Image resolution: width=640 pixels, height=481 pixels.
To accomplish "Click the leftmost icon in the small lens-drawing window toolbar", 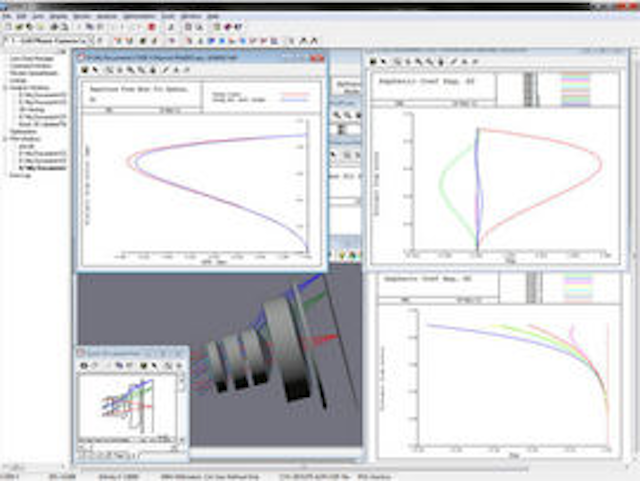I will (x=84, y=366).
